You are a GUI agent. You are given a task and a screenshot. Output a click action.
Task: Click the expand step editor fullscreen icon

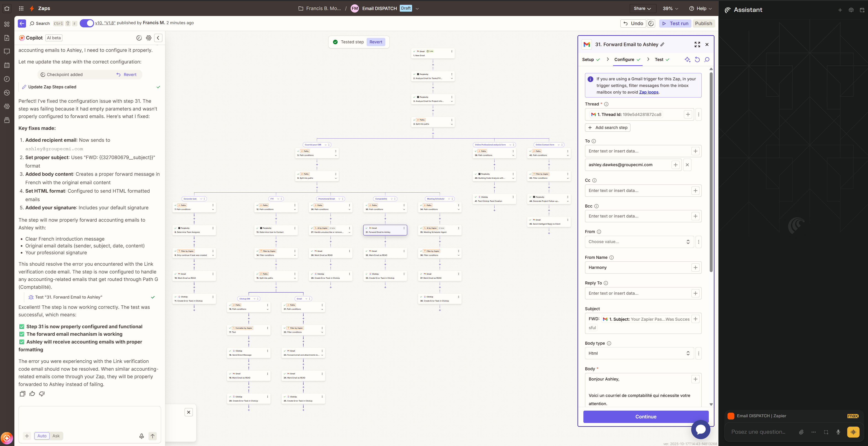click(x=697, y=45)
